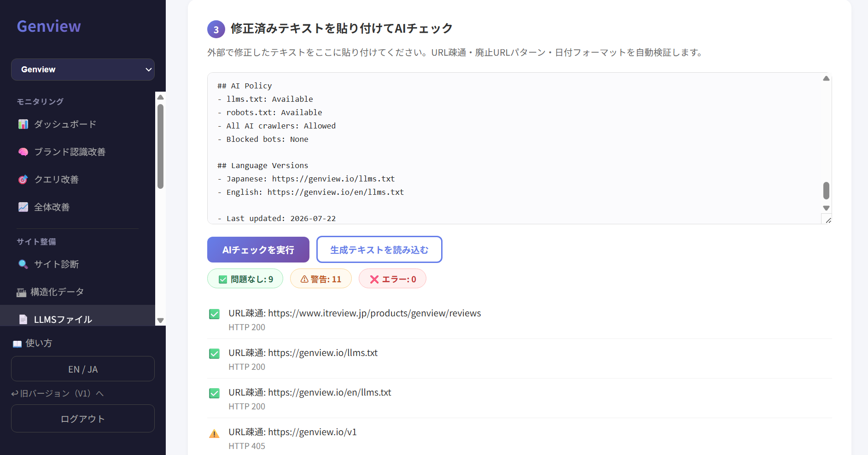Click '## Language Versions' line in textarea
The image size is (868, 455).
pyautogui.click(x=262, y=165)
